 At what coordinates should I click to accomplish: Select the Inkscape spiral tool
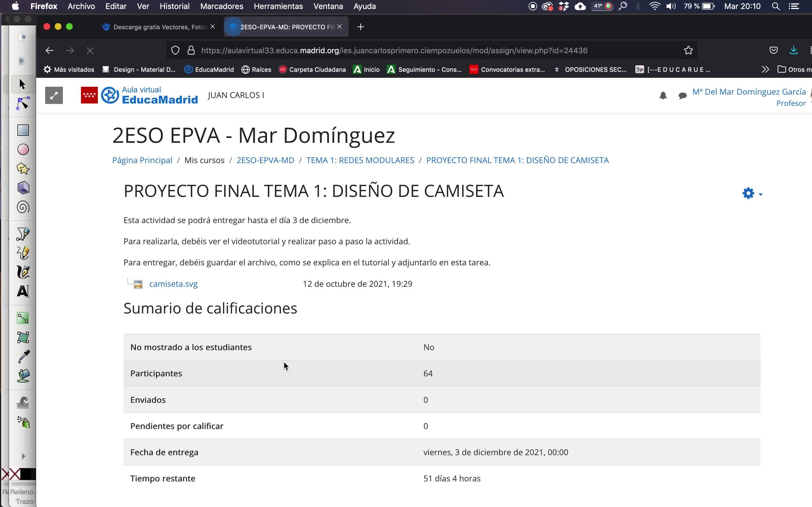pyautogui.click(x=23, y=207)
